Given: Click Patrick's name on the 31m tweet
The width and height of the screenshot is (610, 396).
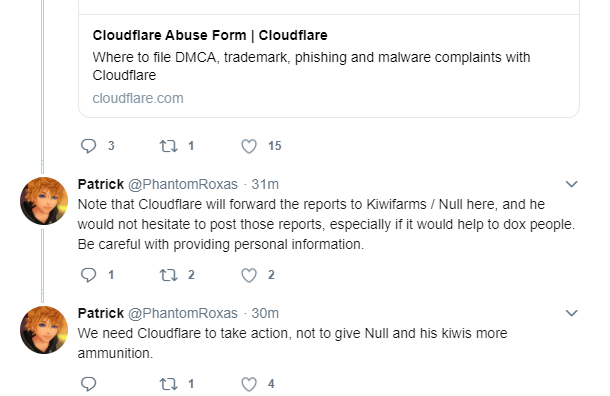Looking at the screenshot, I should [101, 184].
